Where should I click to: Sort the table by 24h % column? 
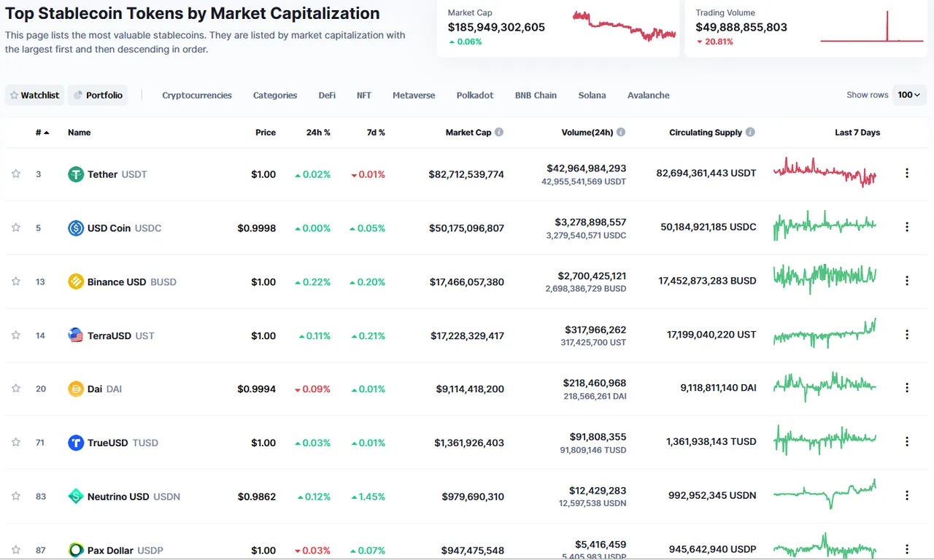coord(318,133)
